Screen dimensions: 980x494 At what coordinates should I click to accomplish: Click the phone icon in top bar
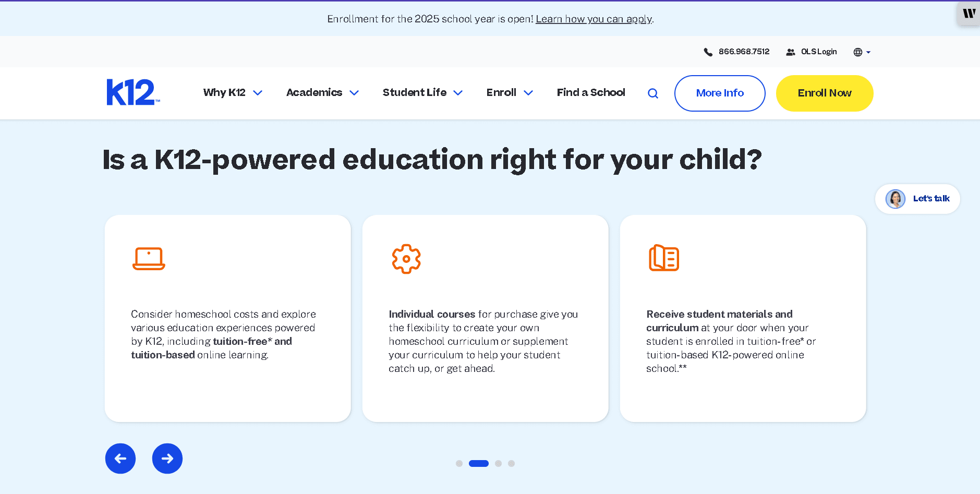708,52
